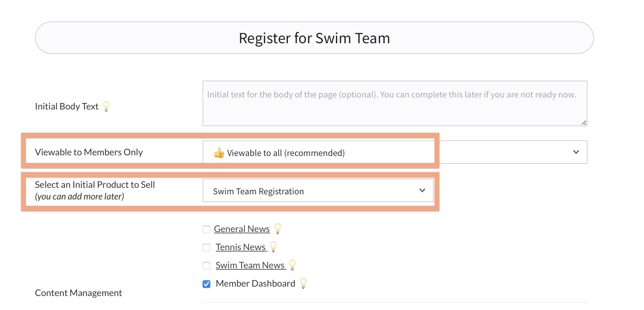Click thumbs-up icon in visibility dropdown
This screenshot has width=644, height=310.
[219, 152]
